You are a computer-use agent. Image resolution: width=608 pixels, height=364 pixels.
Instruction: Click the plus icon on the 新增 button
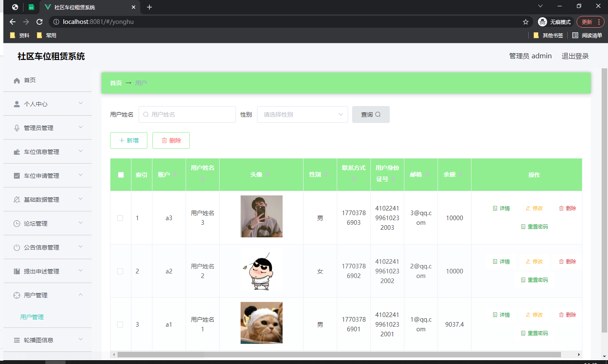point(122,140)
